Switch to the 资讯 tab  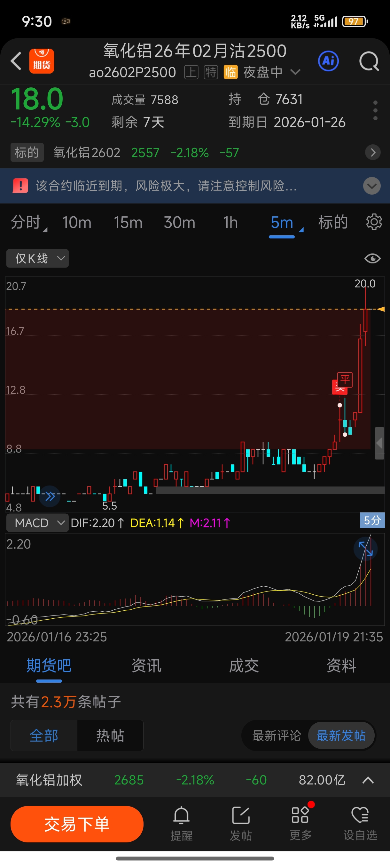tap(146, 666)
